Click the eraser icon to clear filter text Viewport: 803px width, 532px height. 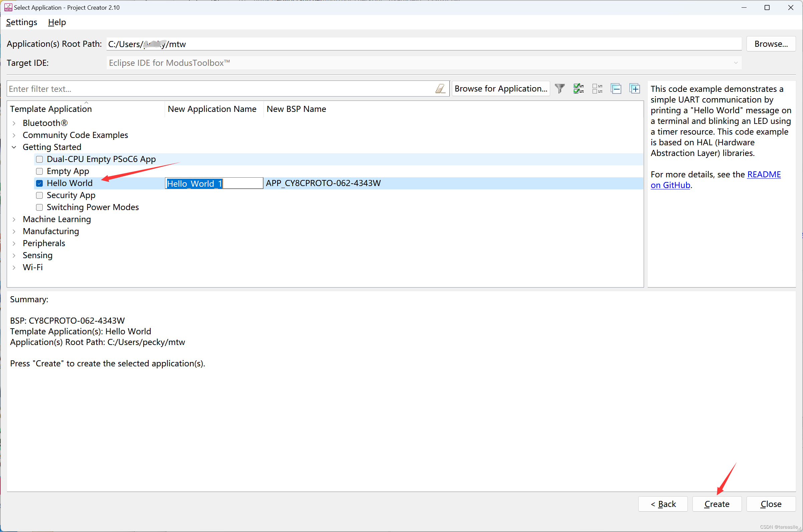440,89
